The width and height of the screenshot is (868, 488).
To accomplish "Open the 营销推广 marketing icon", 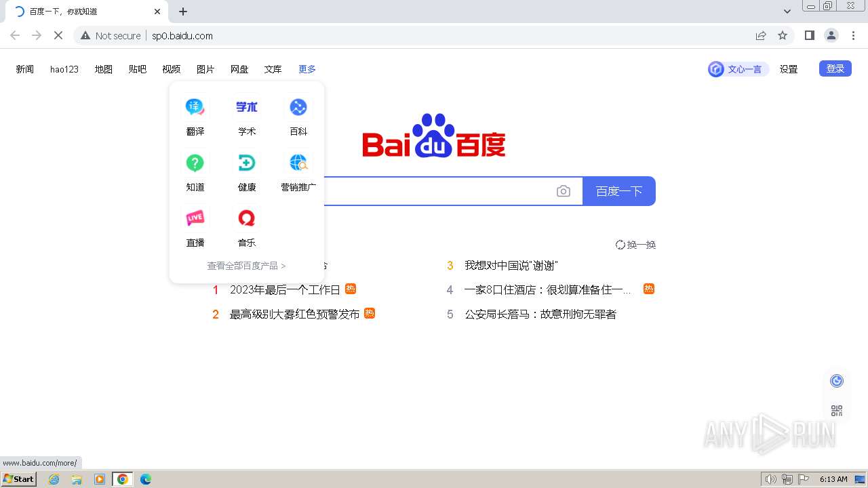I will tap(298, 163).
